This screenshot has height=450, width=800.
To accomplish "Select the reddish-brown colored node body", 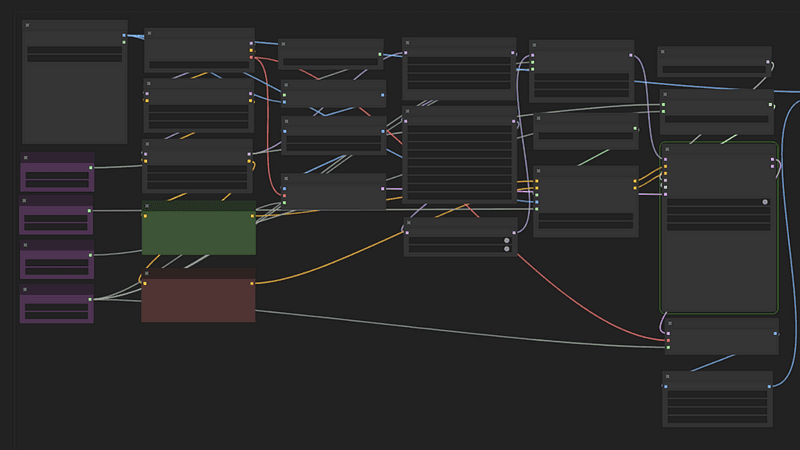I will point(199,302).
